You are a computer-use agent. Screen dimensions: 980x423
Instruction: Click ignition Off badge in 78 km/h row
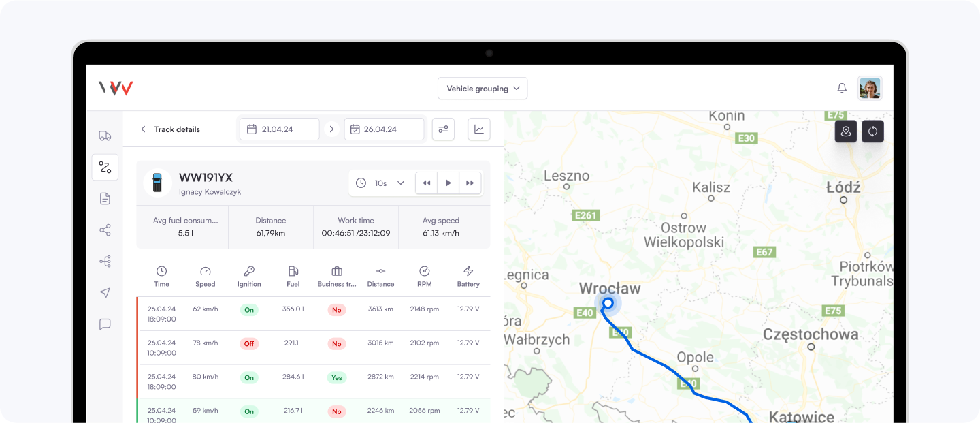pos(249,343)
